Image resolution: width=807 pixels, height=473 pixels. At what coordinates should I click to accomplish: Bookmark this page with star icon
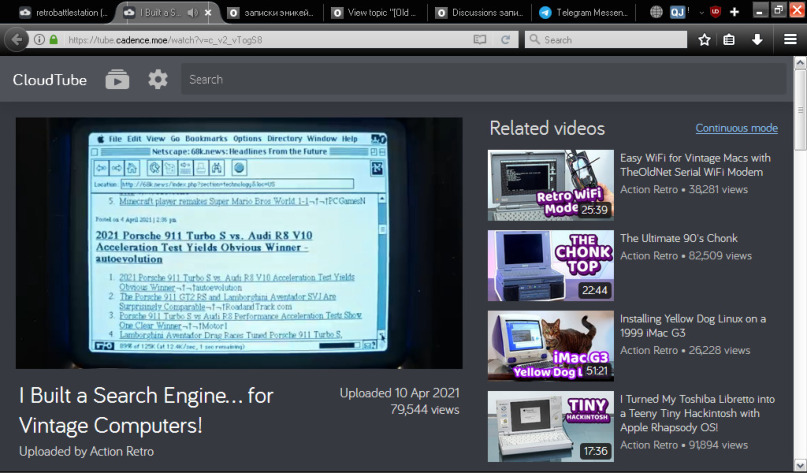(x=704, y=40)
